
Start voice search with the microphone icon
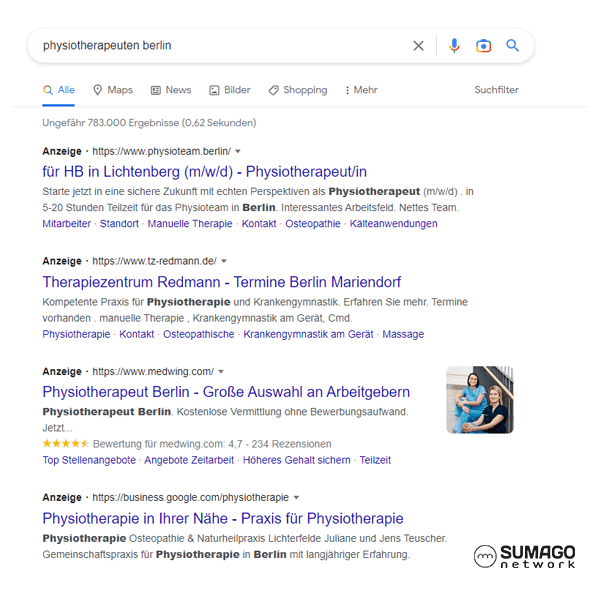454,46
